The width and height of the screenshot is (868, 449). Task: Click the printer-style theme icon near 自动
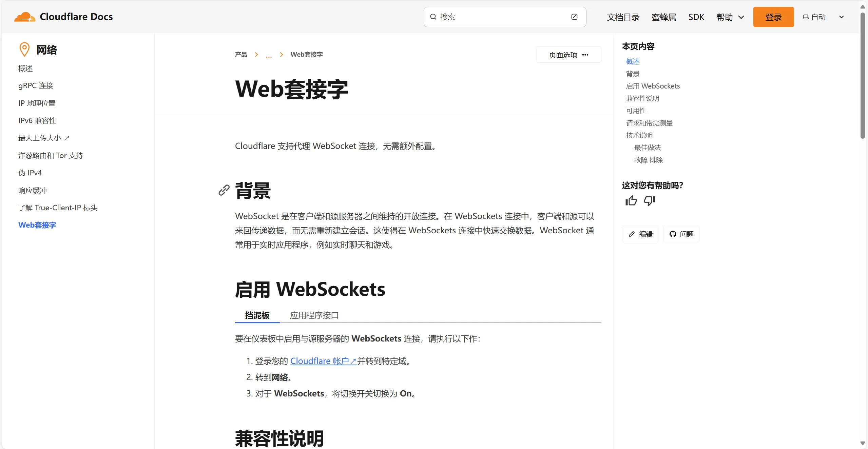(x=806, y=17)
